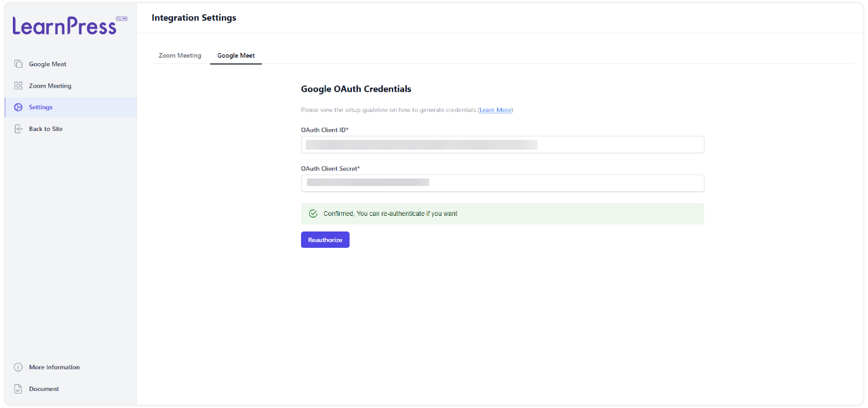The width and height of the screenshot is (868, 408).
Task: Switch to the Zoom Meeting tab
Action: [180, 56]
